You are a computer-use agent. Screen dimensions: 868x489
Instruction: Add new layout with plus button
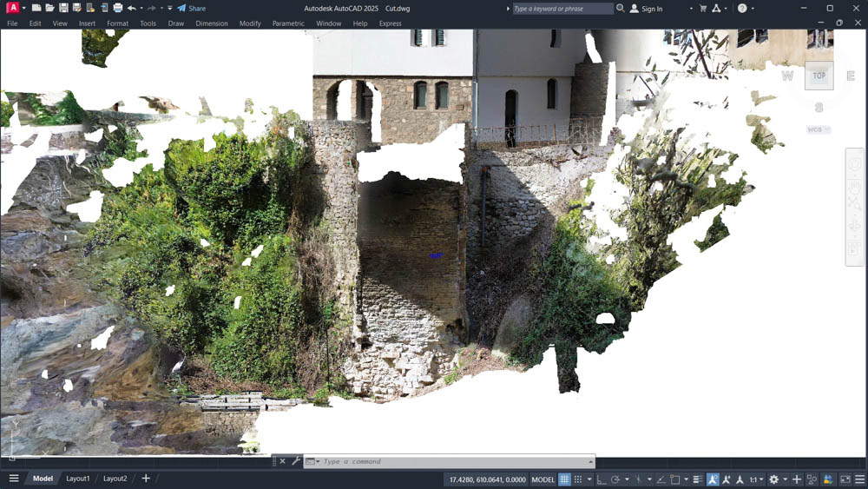pyautogui.click(x=146, y=479)
